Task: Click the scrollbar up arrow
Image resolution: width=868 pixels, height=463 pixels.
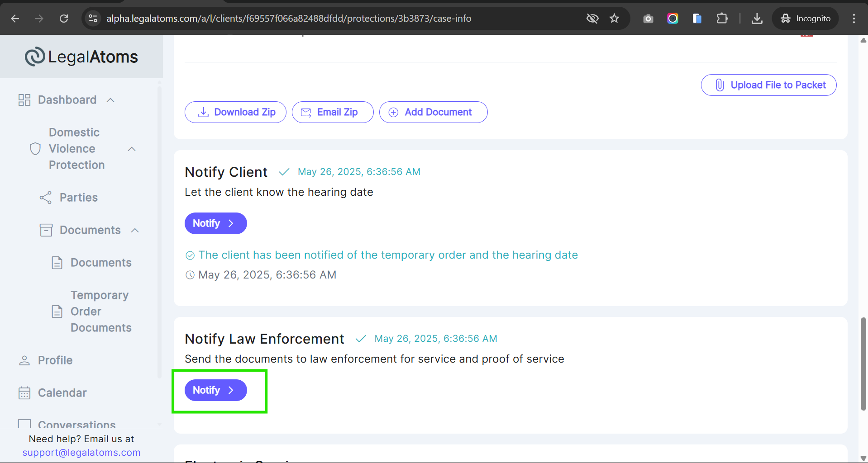Action: coord(863,40)
